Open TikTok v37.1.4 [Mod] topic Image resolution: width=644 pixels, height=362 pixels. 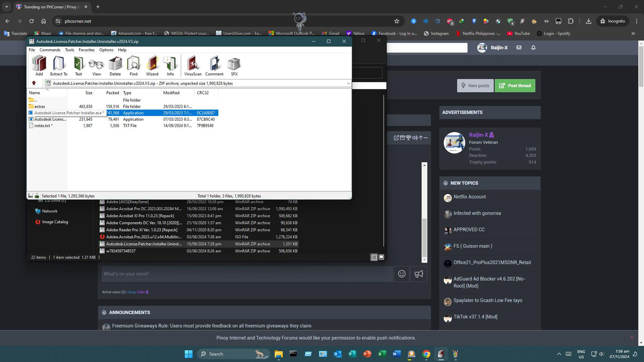point(475,317)
